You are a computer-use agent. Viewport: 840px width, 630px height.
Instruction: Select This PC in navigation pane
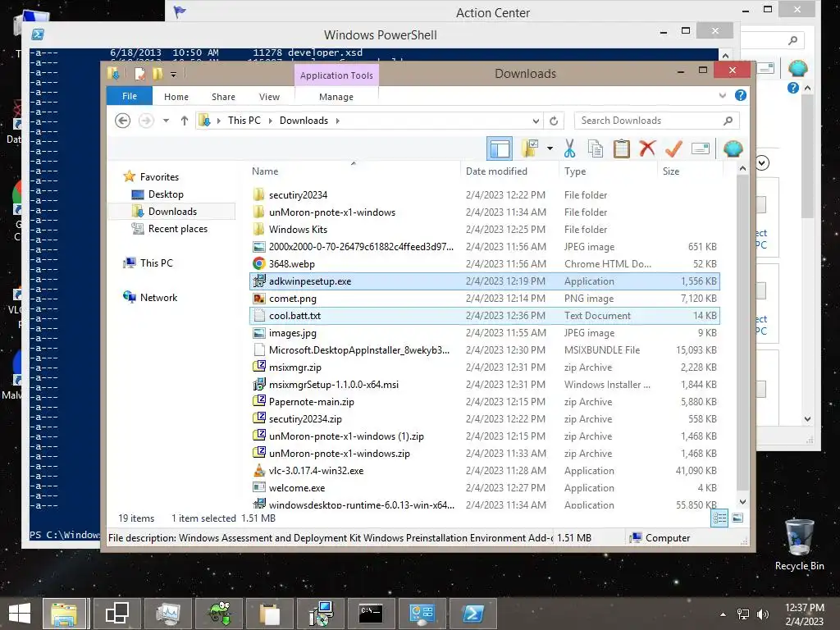[157, 263]
